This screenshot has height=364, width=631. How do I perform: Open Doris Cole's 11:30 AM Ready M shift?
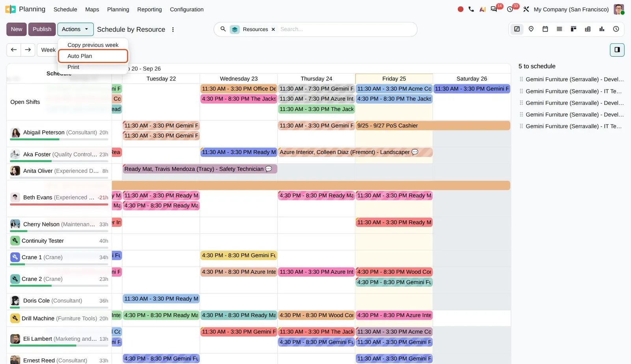pyautogui.click(x=161, y=299)
